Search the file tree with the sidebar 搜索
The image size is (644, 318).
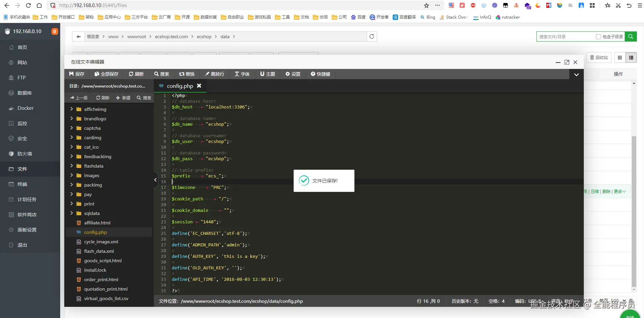click(144, 98)
